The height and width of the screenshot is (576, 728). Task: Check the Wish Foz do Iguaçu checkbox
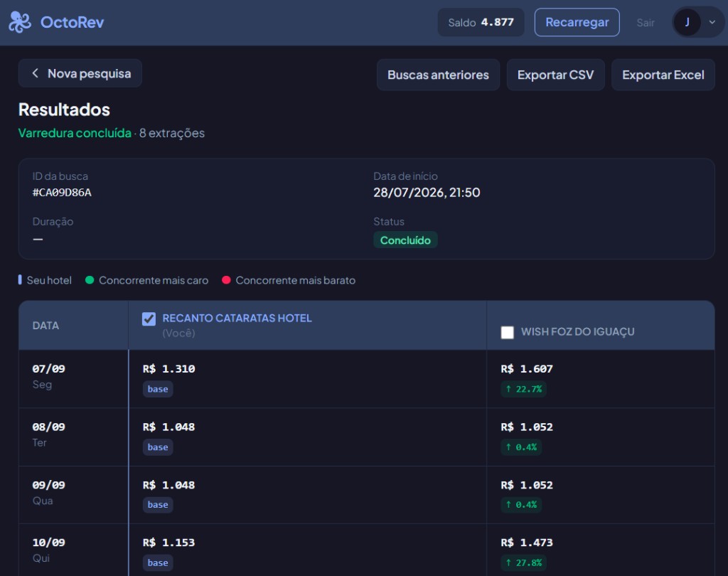pos(508,332)
